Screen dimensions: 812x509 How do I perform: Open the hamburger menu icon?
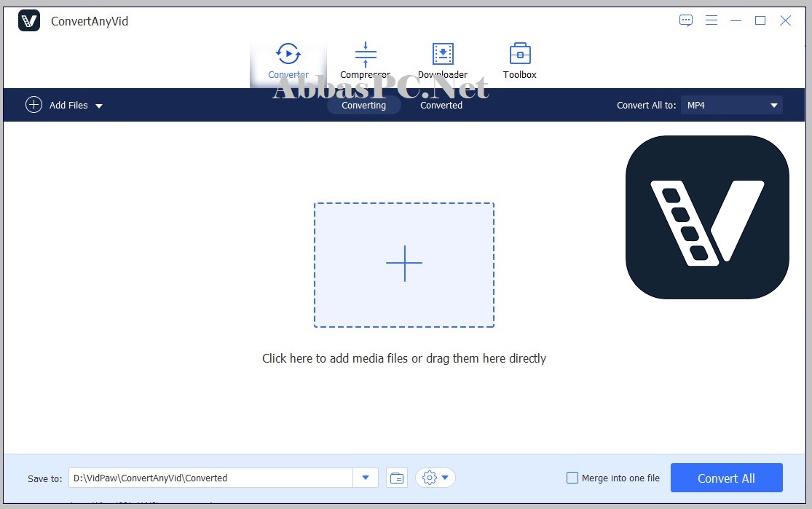[711, 20]
